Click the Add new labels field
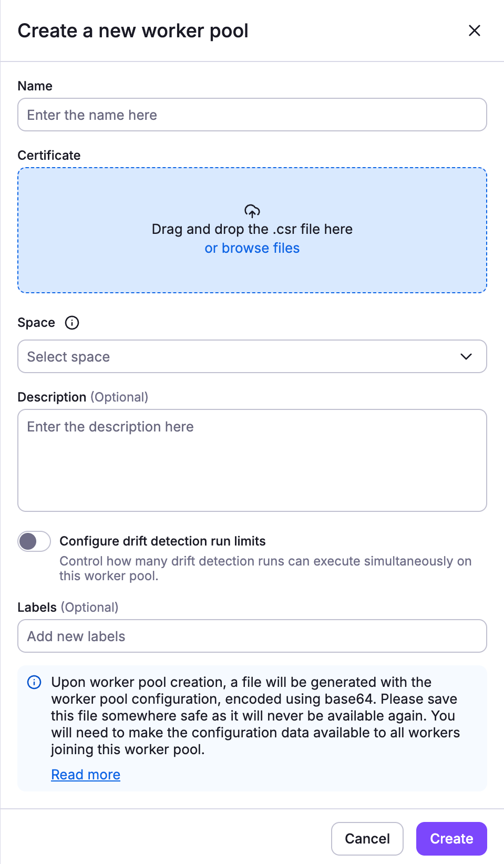This screenshot has width=504, height=864. coord(252,636)
